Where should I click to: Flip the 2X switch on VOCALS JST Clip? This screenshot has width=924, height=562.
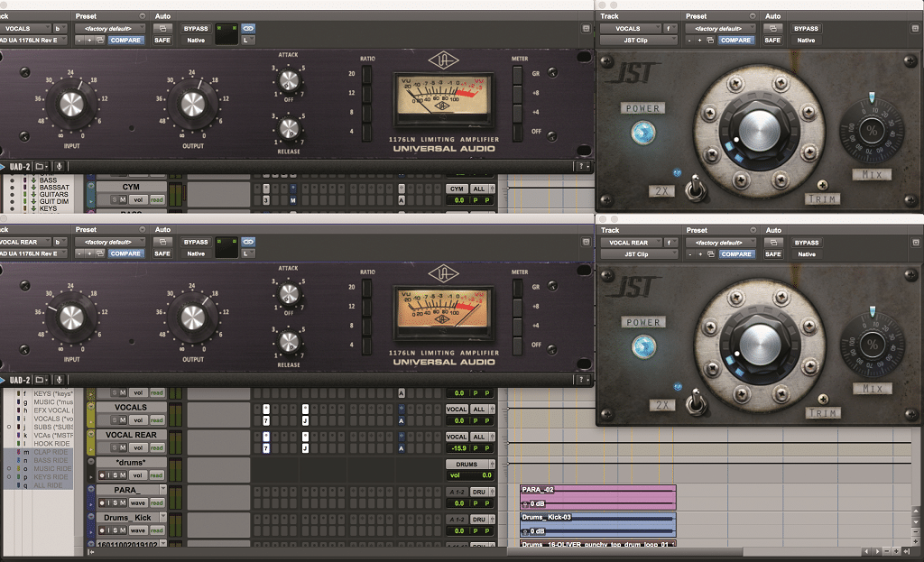point(696,189)
